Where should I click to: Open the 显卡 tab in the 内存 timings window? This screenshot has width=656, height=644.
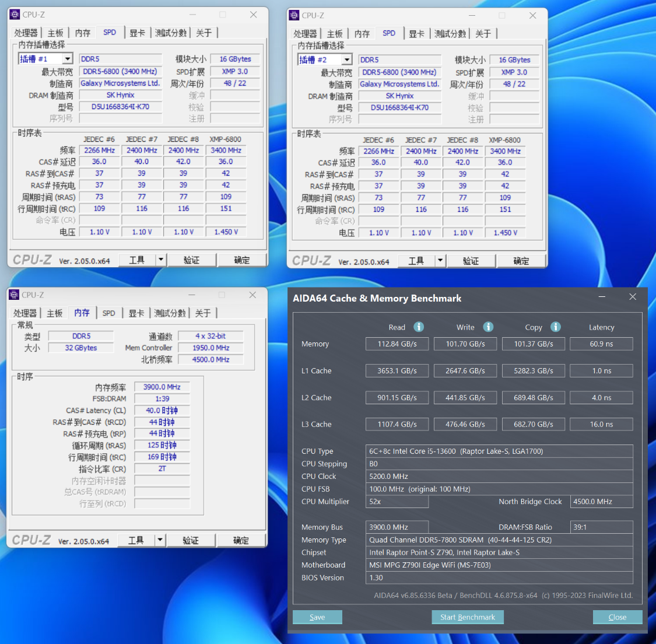click(136, 313)
